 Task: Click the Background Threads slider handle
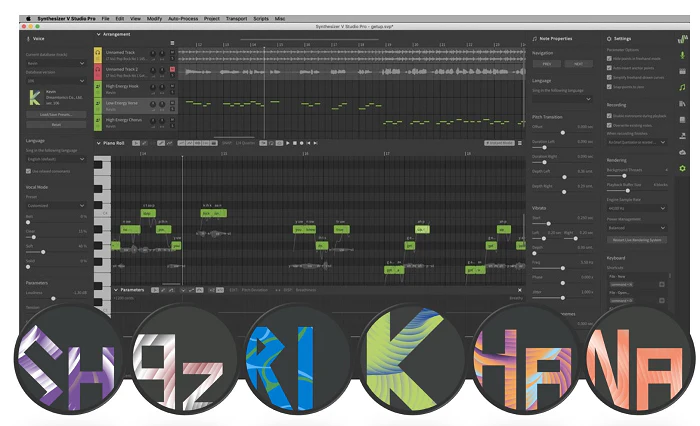coord(624,176)
